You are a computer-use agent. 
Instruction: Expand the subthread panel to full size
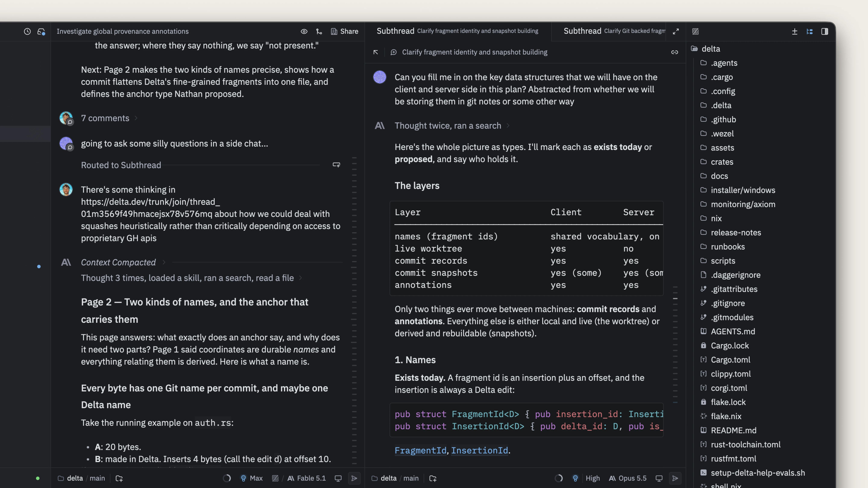(x=676, y=32)
